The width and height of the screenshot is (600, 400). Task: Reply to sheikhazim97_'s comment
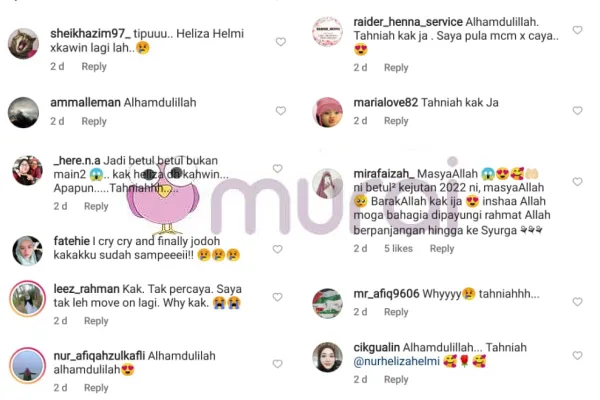tap(94, 67)
